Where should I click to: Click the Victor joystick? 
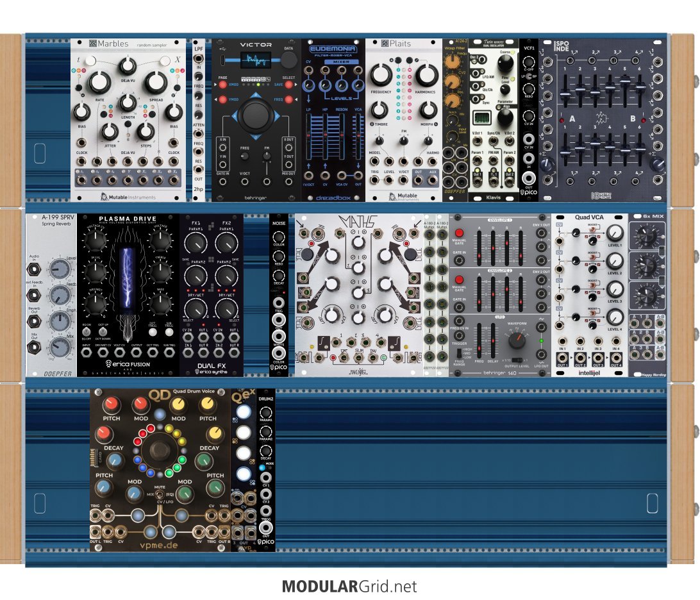click(x=255, y=115)
